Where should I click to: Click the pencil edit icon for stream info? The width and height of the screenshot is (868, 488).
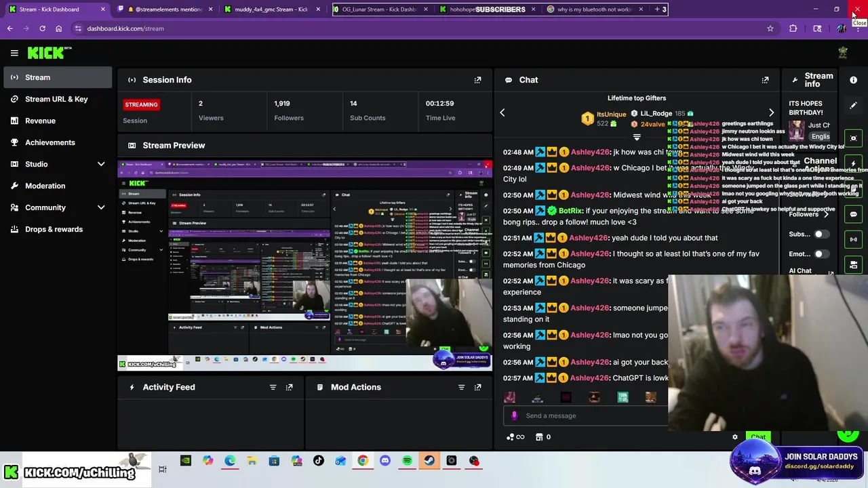[x=853, y=106]
